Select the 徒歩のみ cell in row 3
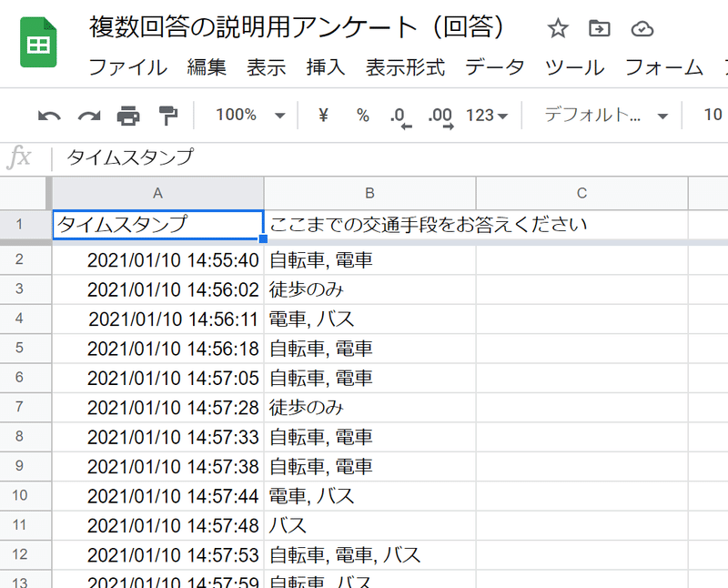 [369, 289]
